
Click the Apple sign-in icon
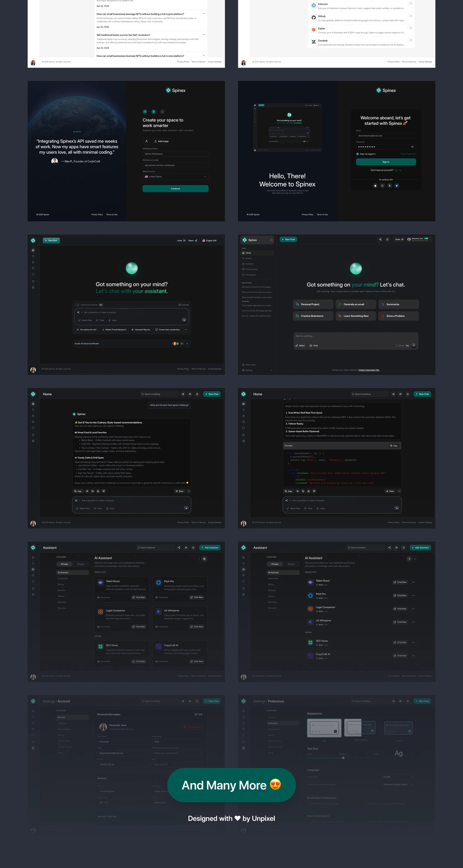click(x=375, y=186)
